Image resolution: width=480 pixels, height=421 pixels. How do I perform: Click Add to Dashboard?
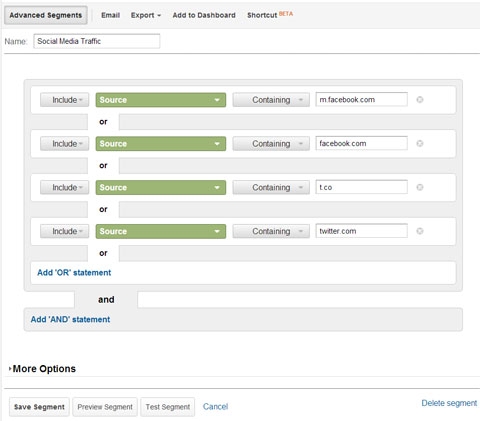[204, 15]
